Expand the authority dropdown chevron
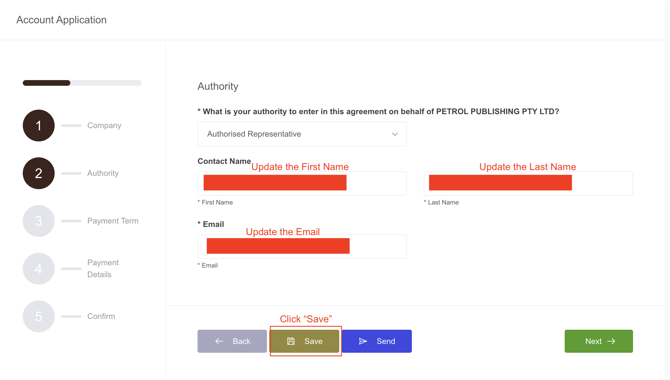The height and width of the screenshot is (380, 670). click(395, 134)
